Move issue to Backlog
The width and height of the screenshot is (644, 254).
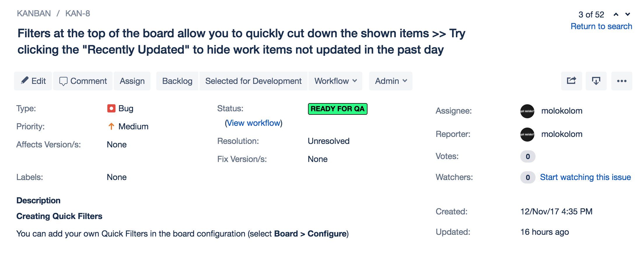(177, 81)
